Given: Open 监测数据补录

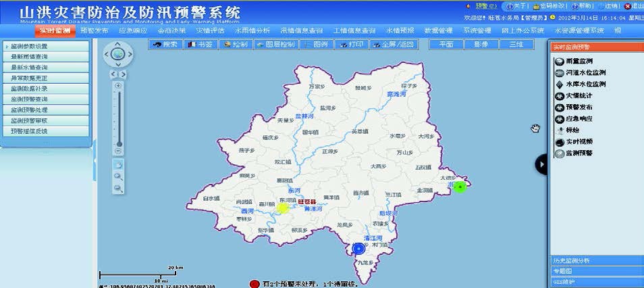Looking at the screenshot, I should [46, 89].
